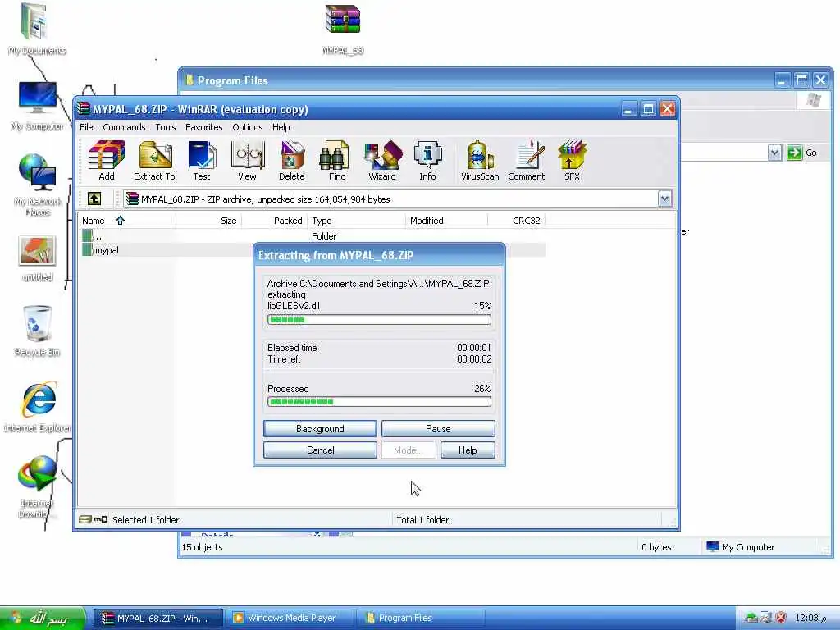The width and height of the screenshot is (840, 630).
Task: Sort by the Modified column header
Action: (x=447, y=220)
